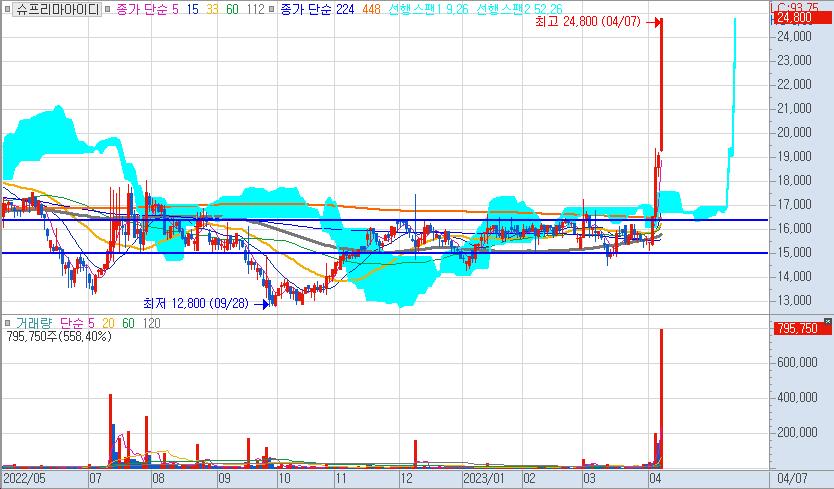The height and width of the screenshot is (489, 834).
Task: Click the red 795,750 volume tag
Action: 802,328
